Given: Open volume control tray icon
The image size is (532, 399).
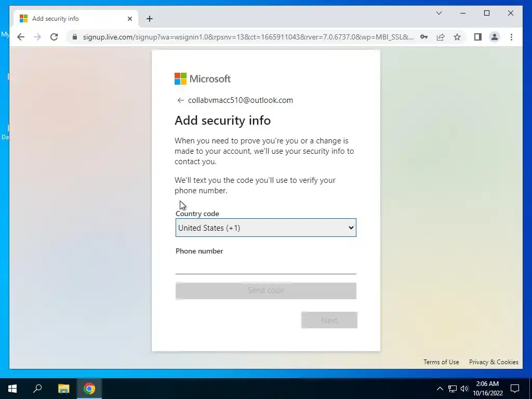Looking at the screenshot, I should tap(464, 389).
